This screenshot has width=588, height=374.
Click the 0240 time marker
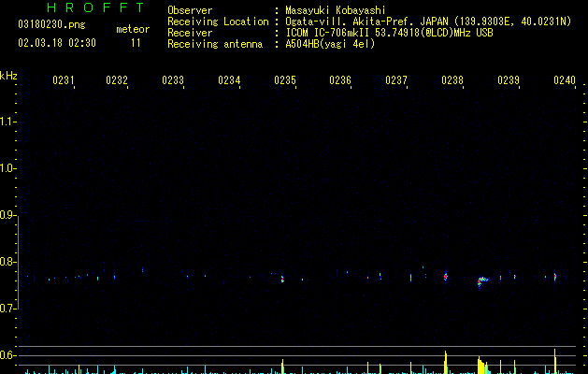click(565, 80)
